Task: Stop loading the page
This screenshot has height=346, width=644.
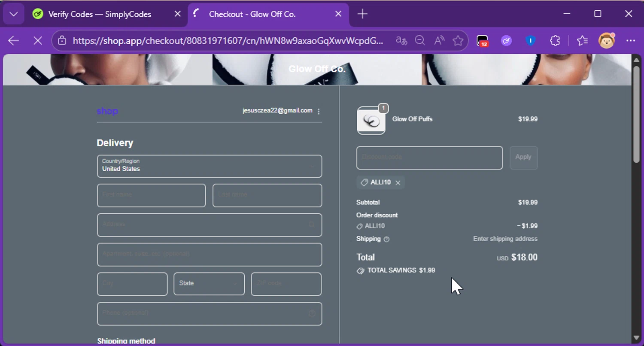Action: pyautogui.click(x=38, y=41)
